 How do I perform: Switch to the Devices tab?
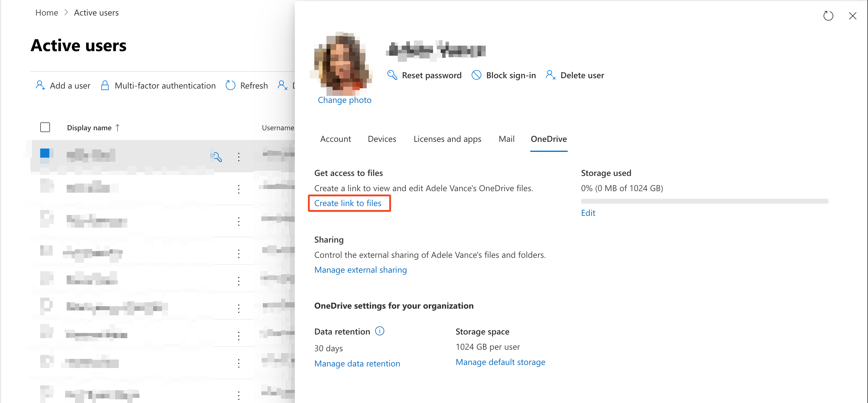pos(382,139)
